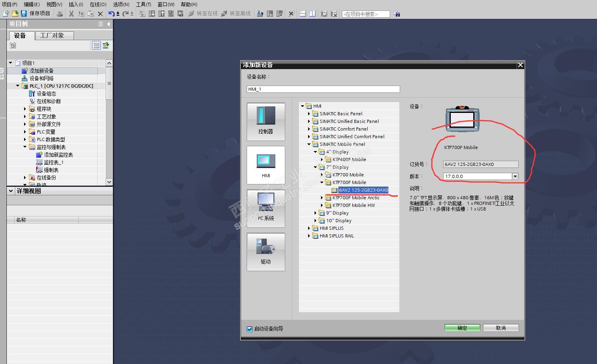Click the compile icon in the toolbar
597x364 pixels.
pyautogui.click(x=142, y=14)
